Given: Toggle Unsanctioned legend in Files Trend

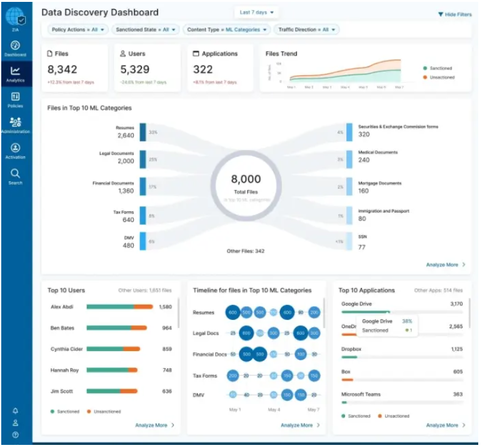Looking at the screenshot, I should [x=439, y=77].
